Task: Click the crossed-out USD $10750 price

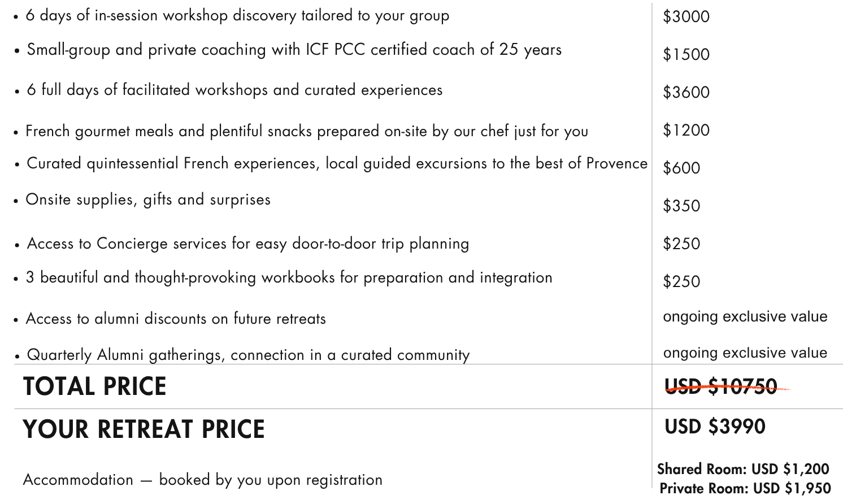Action: pyautogui.click(x=721, y=387)
